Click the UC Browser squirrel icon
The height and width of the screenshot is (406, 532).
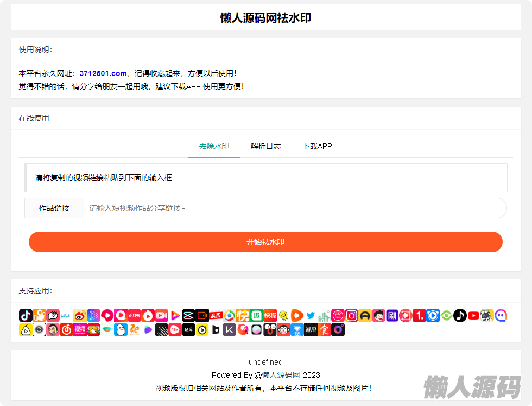(x=134, y=329)
